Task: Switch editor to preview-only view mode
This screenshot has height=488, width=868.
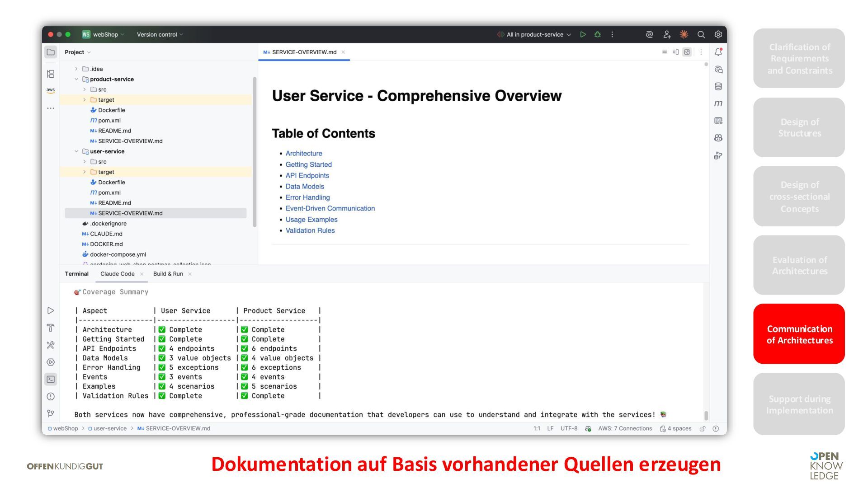Action: click(x=687, y=52)
